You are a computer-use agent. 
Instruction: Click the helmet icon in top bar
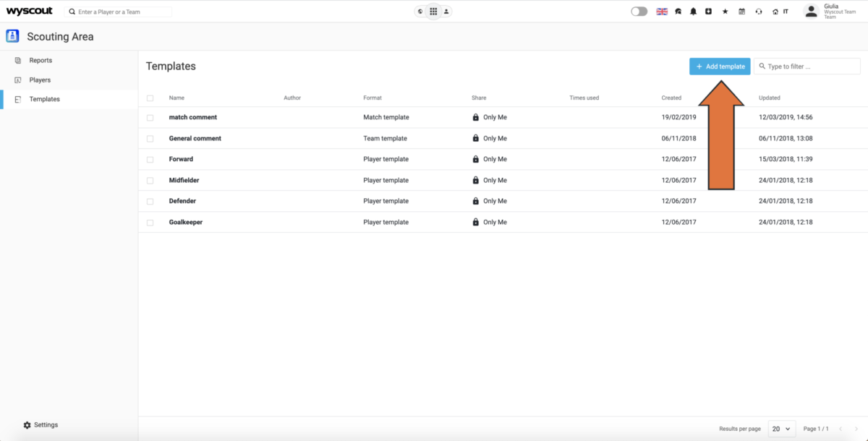678,12
